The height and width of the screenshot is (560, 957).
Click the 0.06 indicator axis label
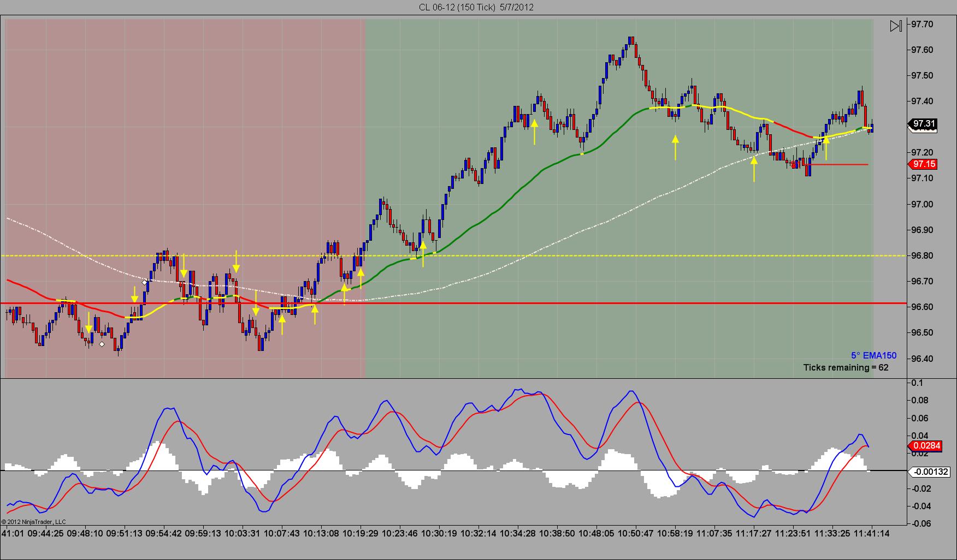pos(919,418)
